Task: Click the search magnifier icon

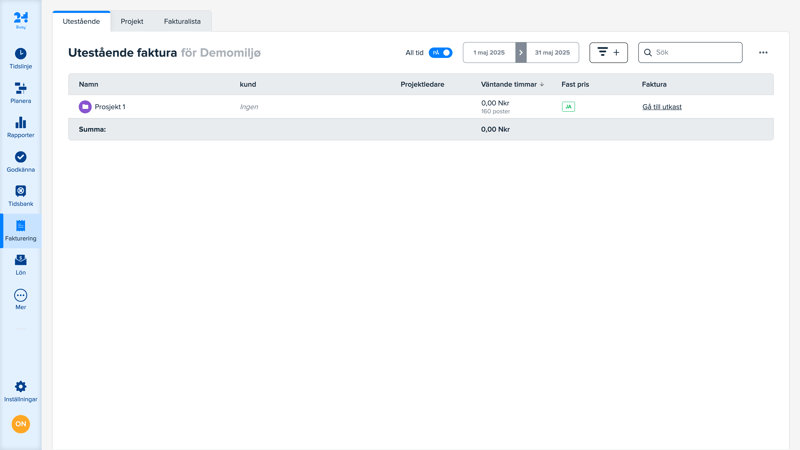Action: coord(648,53)
